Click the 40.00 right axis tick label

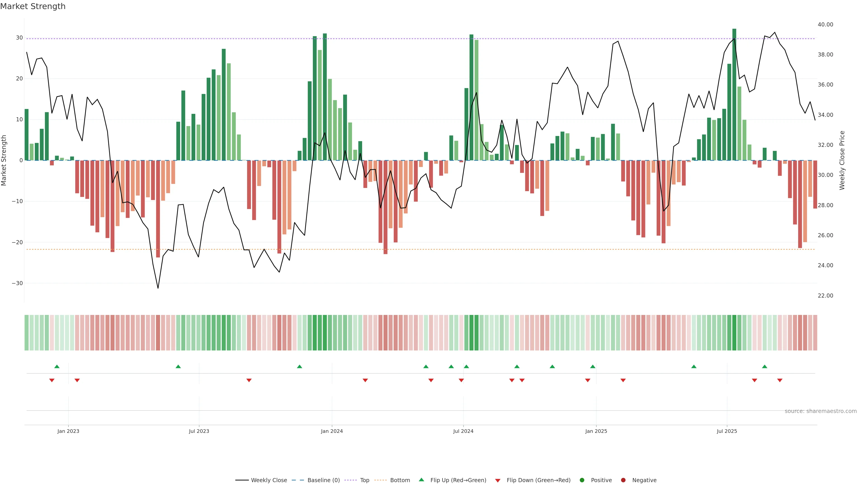point(825,25)
